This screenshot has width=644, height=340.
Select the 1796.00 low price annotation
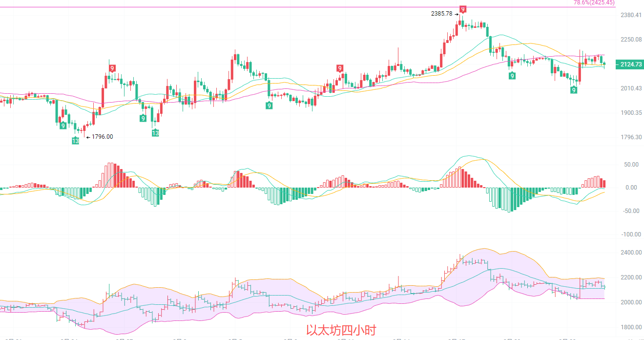(x=102, y=137)
